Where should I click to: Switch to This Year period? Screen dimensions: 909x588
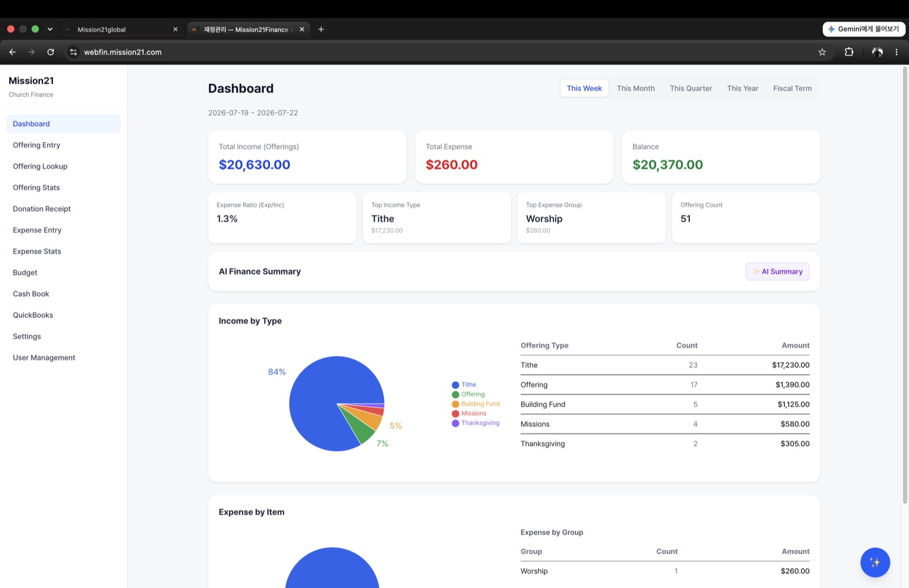pos(743,89)
